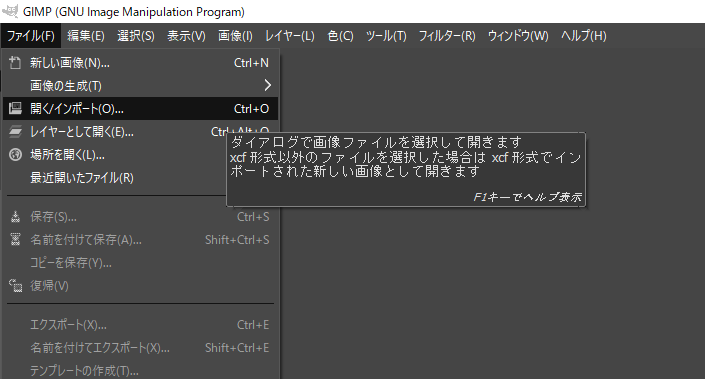Click the Ctrl+O shortcut text
705x379 pixels.
(251, 109)
